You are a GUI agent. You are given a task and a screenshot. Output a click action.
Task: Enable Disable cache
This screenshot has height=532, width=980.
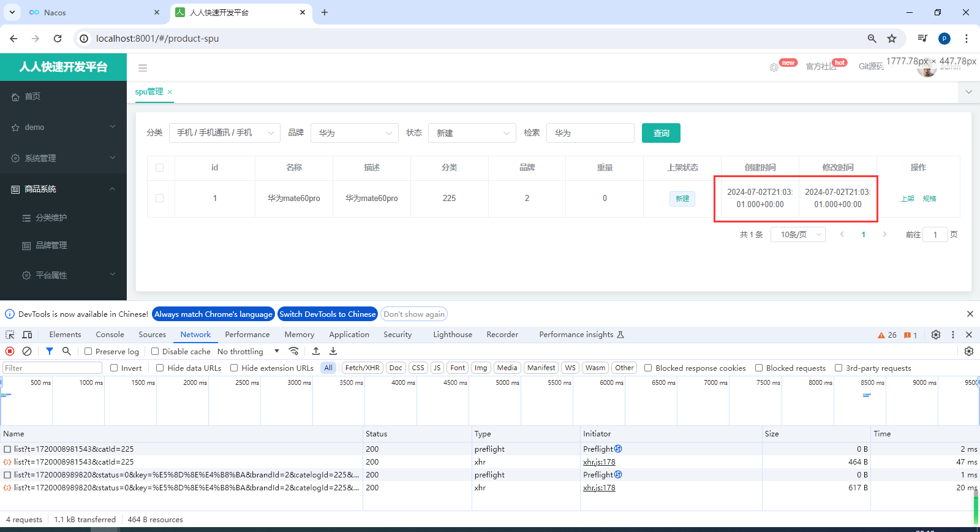155,351
